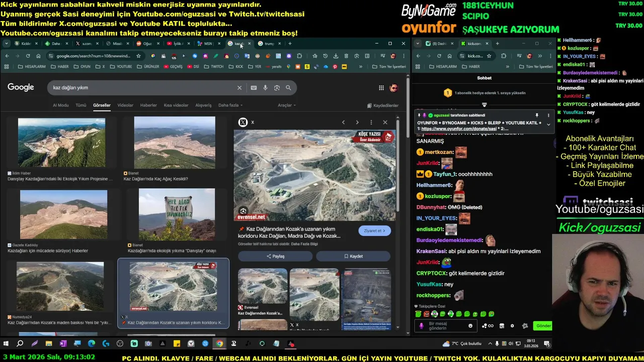The width and height of the screenshot is (644, 362).
Task: Open Araçlar tools dropdown
Action: coord(287,105)
